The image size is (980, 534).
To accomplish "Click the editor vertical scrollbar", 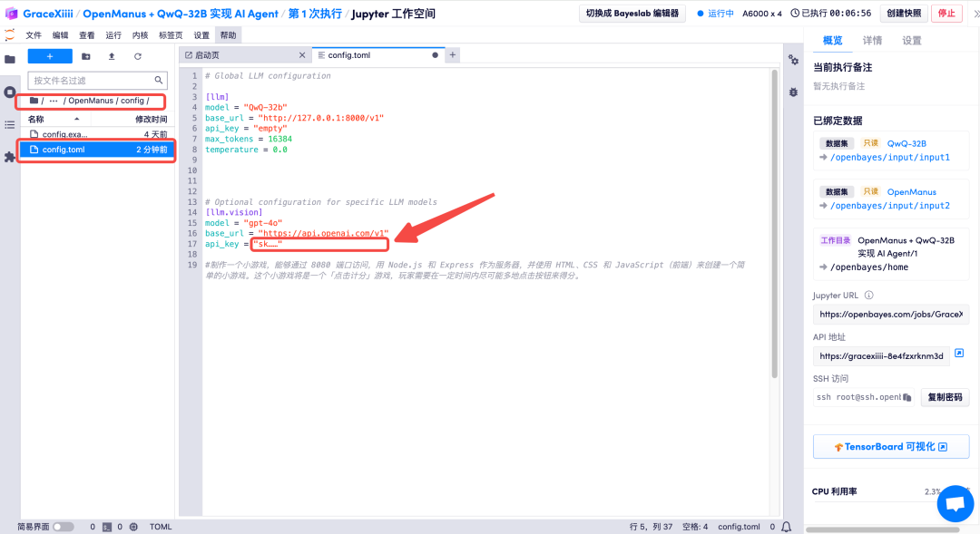I will (x=774, y=225).
